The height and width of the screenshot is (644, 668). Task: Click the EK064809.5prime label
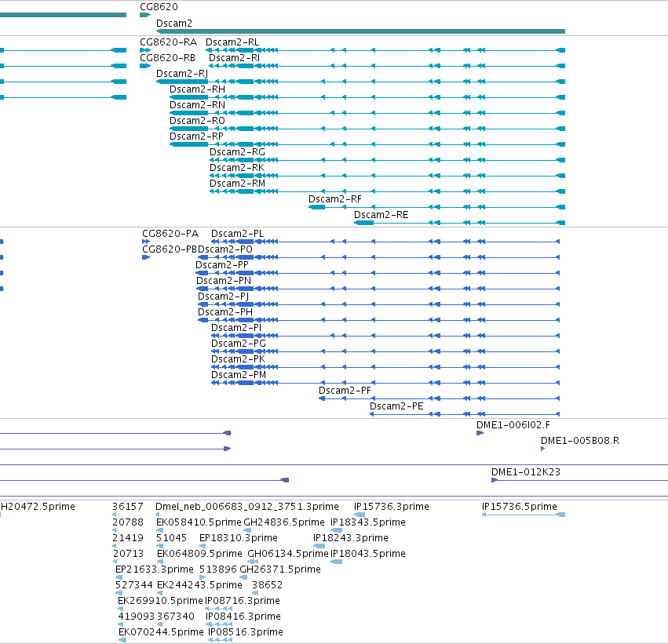click(199, 554)
